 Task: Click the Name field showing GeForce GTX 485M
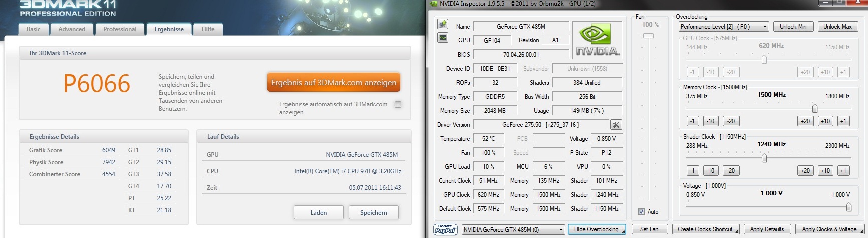(521, 27)
